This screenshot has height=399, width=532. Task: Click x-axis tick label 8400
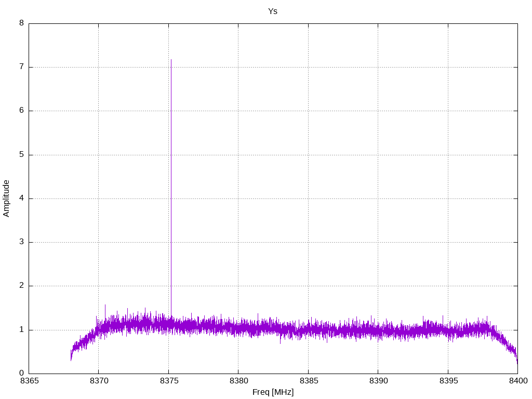point(518,381)
